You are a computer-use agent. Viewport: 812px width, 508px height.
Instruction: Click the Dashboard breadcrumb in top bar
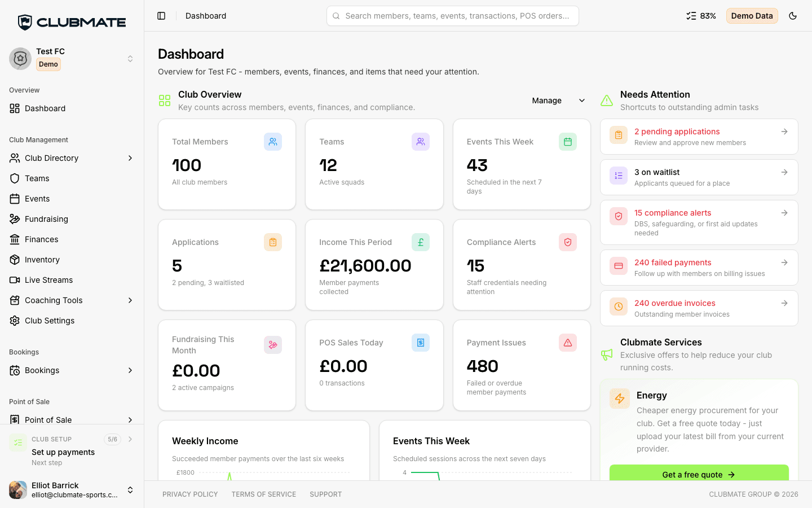tap(206, 16)
